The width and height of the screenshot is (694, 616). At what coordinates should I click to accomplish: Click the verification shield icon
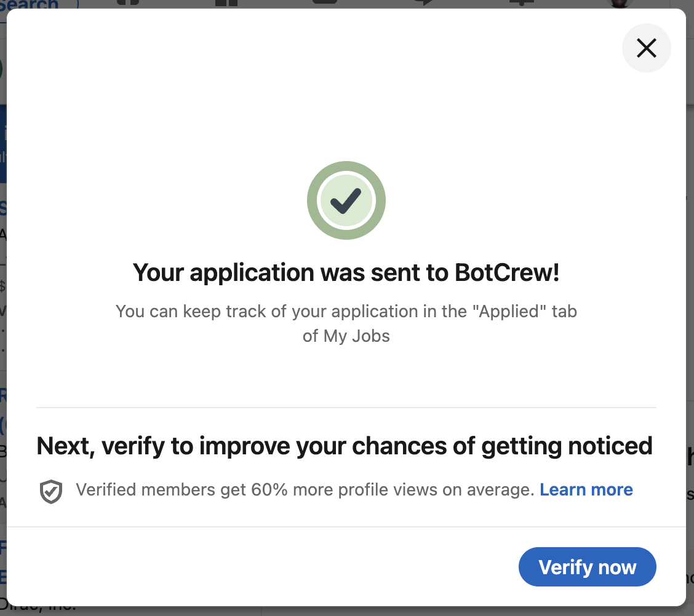pos(51,491)
